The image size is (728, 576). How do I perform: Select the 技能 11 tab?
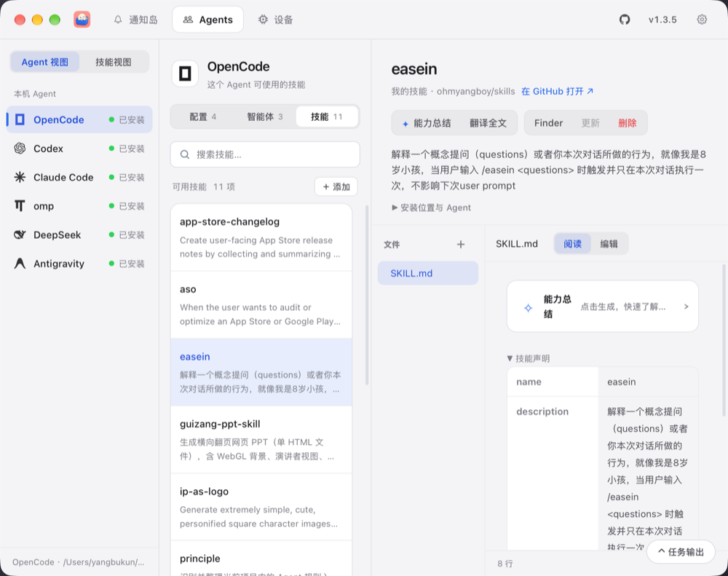327,117
